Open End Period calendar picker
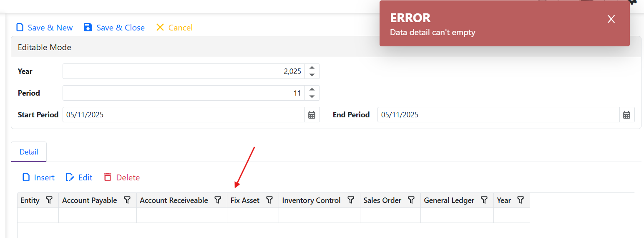This screenshot has height=238, width=644. coord(626,115)
